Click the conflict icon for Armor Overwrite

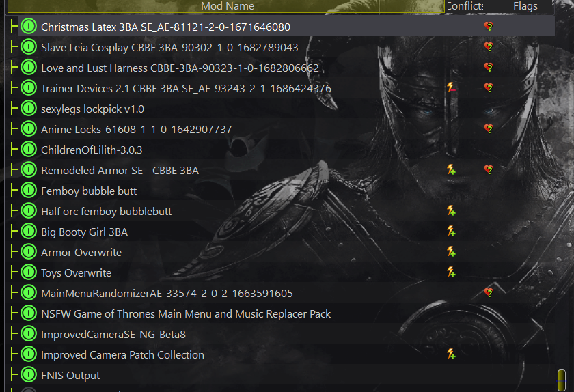(451, 251)
